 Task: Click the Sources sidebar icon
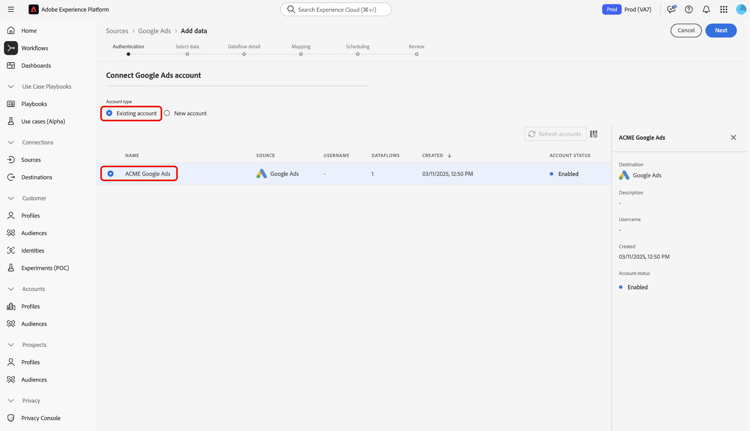[11, 160]
